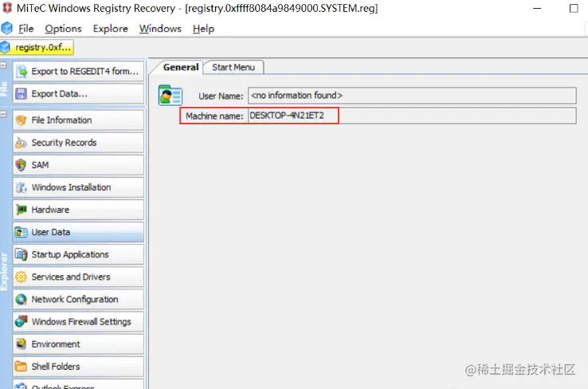588x389 pixels.
Task: Click the Shell Folders folder icon
Action: click(x=21, y=367)
